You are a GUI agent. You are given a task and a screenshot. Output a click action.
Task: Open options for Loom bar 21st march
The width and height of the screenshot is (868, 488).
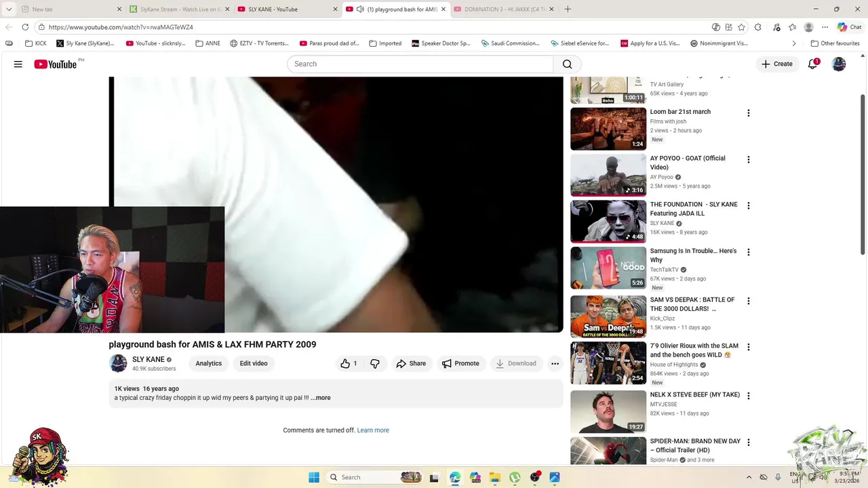pyautogui.click(x=749, y=113)
